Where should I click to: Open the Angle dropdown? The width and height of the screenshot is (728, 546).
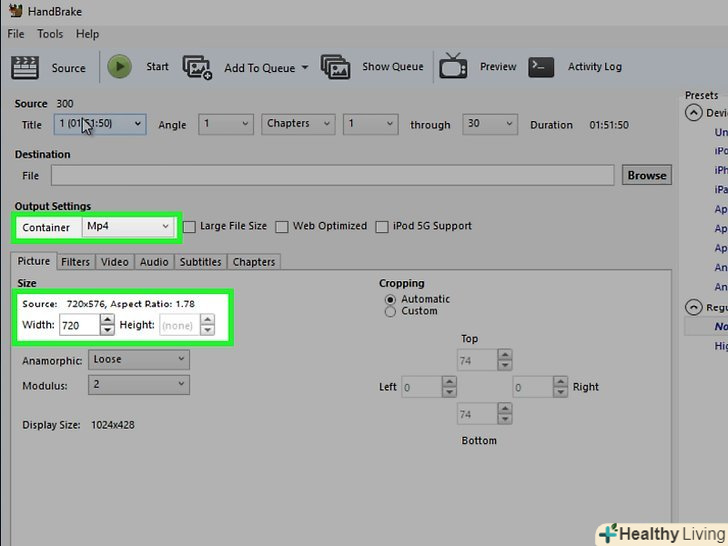point(226,124)
